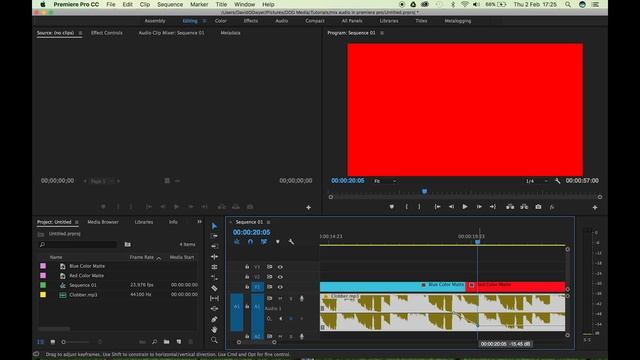The height and width of the screenshot is (360, 640).
Task: Click Clobber.mp3 yellow label swatch
Action: (x=43, y=295)
